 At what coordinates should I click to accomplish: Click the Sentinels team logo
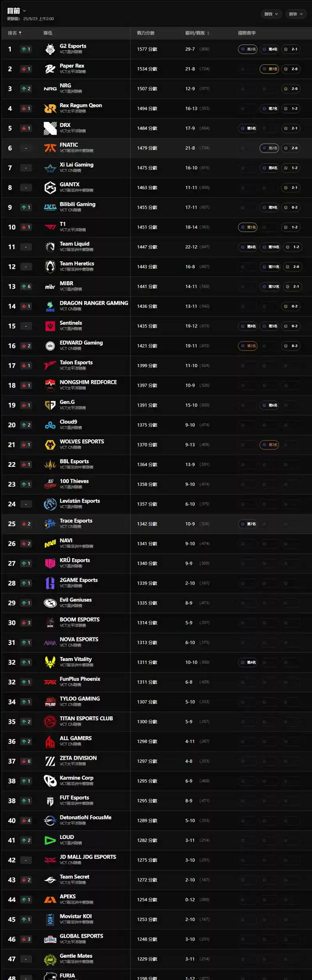[50, 326]
